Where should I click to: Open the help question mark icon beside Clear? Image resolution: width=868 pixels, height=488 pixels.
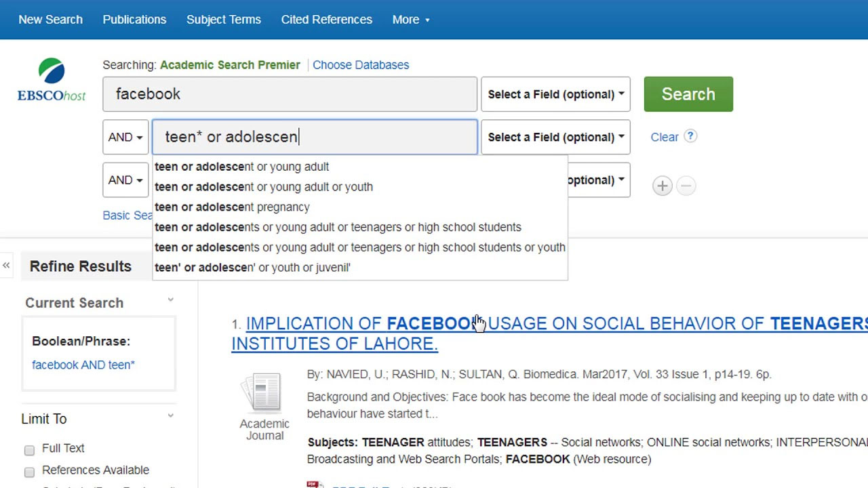click(x=690, y=136)
